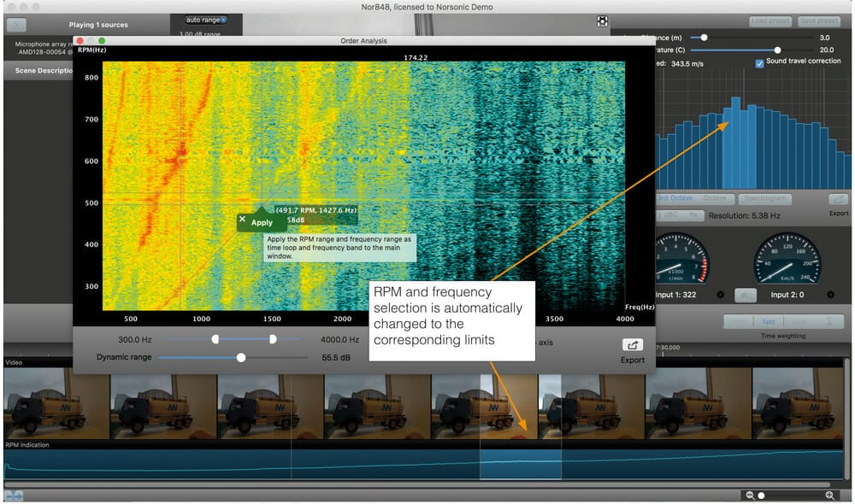
Task: Click the green Apply button
Action: coord(262,222)
